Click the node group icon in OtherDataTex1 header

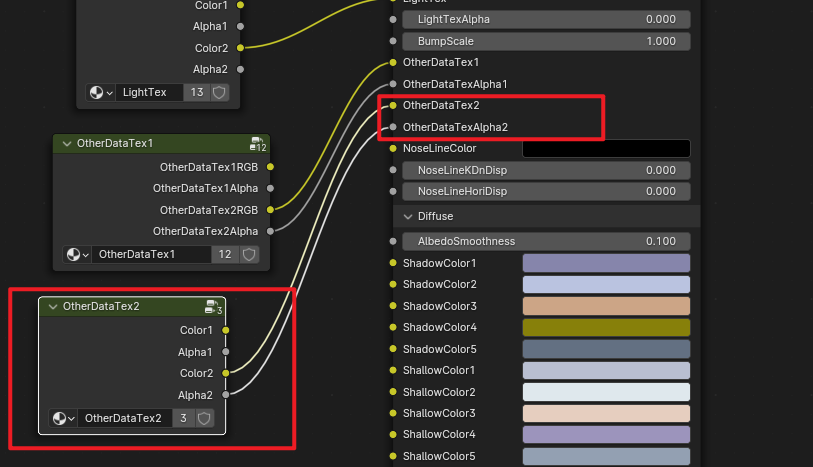(x=258, y=144)
